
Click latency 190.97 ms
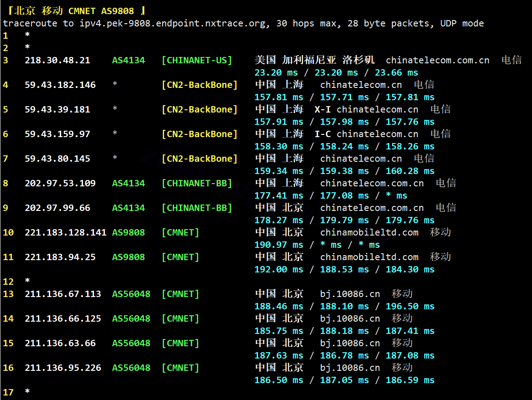(x=279, y=245)
